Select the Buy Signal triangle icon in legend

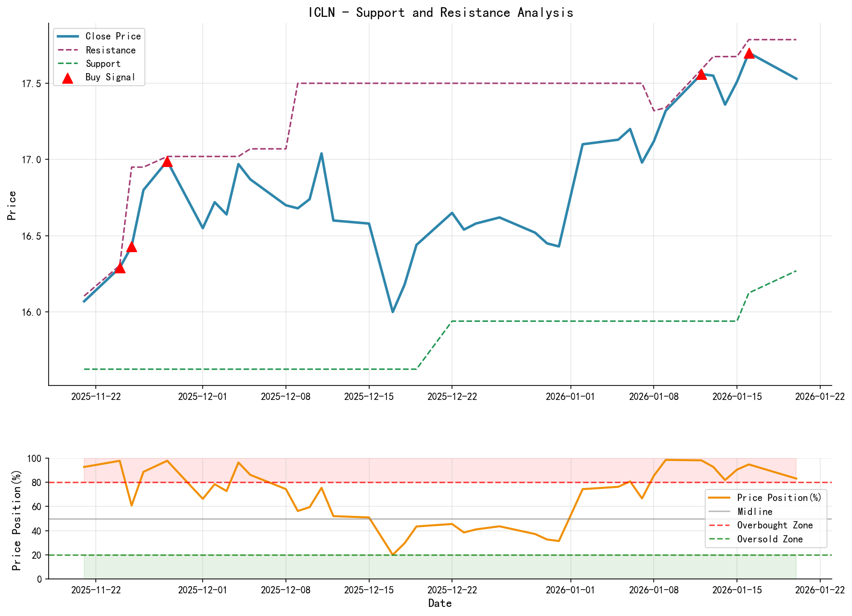(x=68, y=77)
